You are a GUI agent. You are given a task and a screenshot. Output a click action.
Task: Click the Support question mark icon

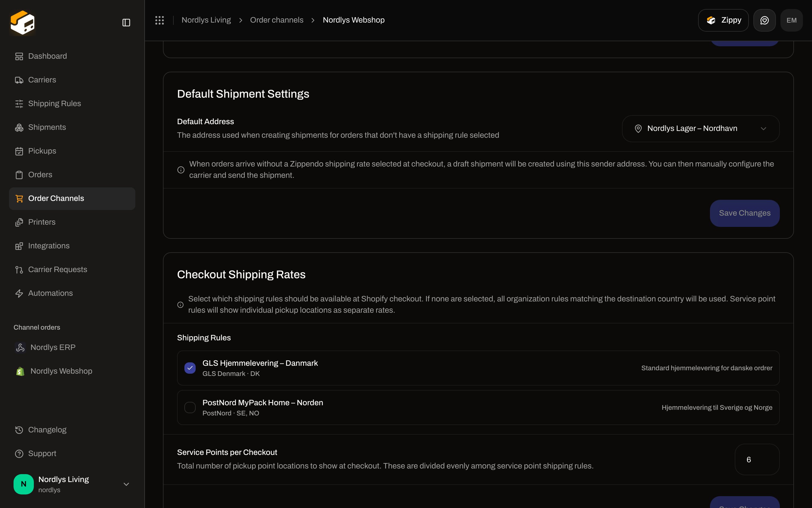point(19,454)
